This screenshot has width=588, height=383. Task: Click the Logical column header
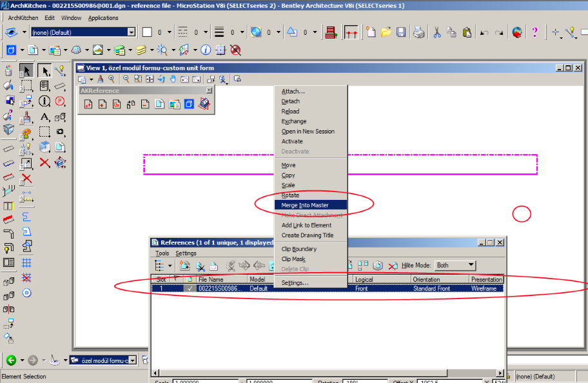tap(382, 279)
